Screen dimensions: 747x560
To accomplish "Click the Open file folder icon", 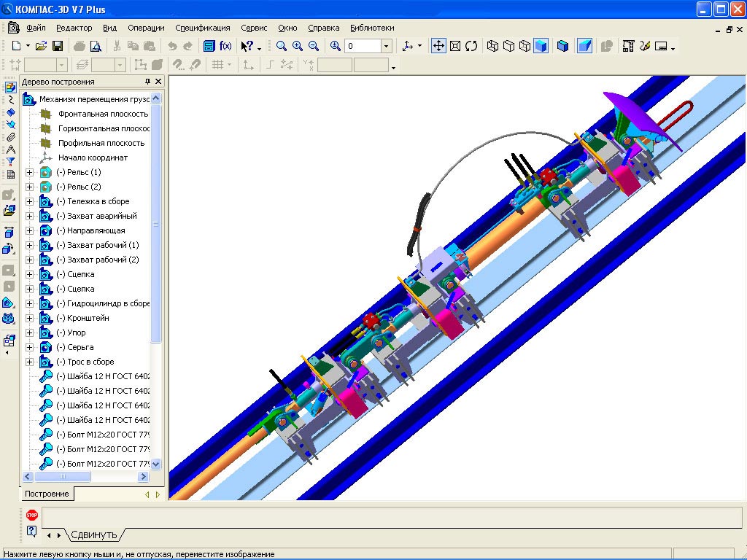I will 42,46.
